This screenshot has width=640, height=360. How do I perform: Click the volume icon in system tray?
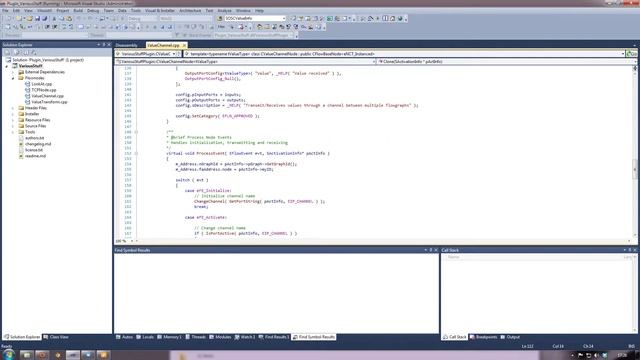pyautogui.click(x=596, y=356)
